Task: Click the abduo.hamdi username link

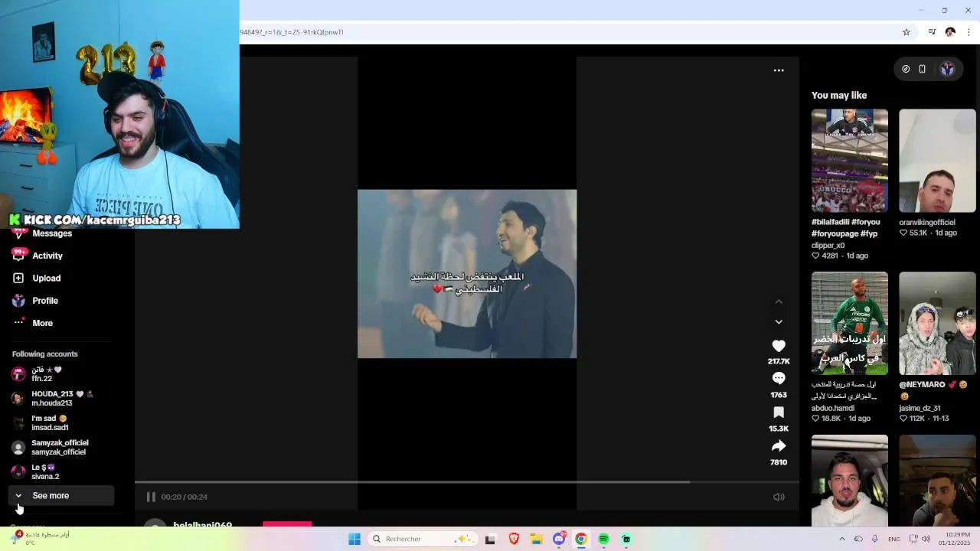Action: pos(833,408)
